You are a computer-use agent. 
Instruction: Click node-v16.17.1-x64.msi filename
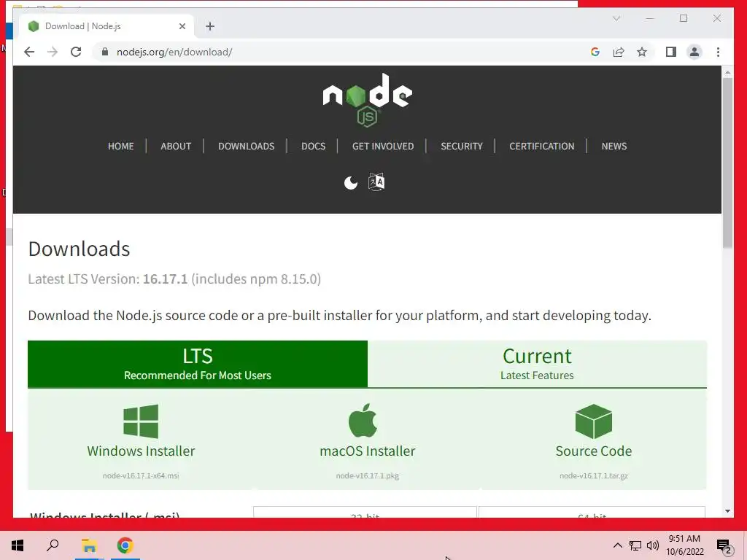coord(141,475)
